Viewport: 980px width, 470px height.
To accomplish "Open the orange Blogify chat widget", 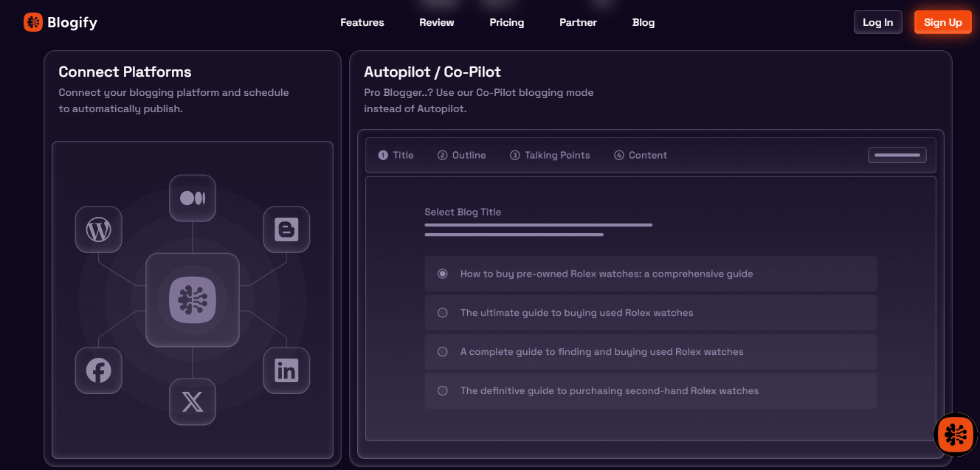I will pyautogui.click(x=956, y=435).
